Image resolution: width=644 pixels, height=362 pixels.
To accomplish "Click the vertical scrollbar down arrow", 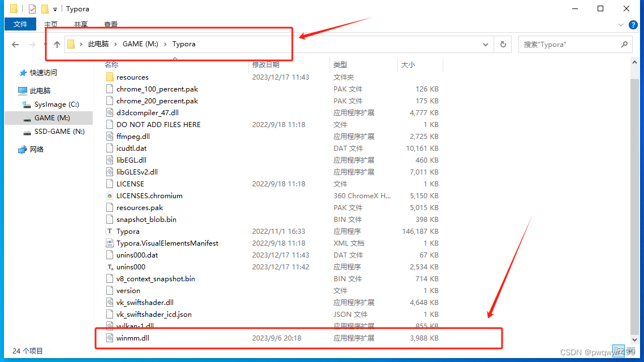I will click(x=634, y=340).
